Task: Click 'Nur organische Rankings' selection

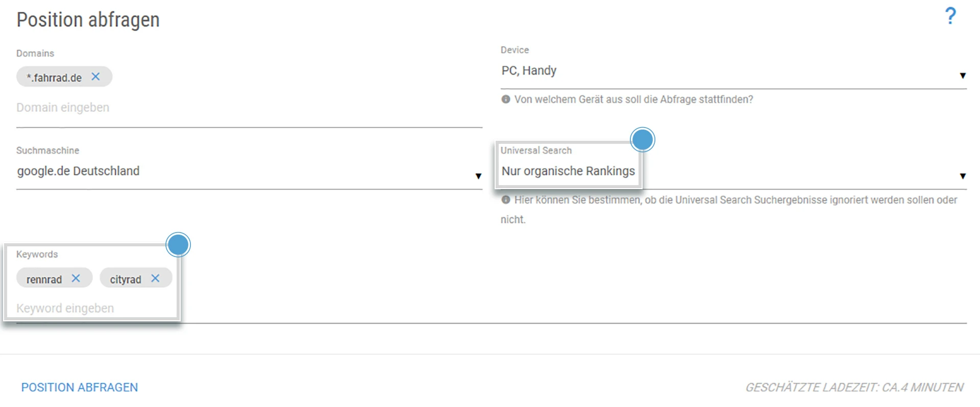Action: (x=568, y=171)
